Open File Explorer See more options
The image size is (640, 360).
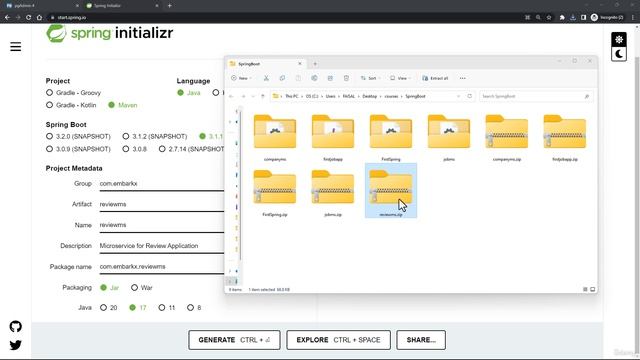click(462, 78)
